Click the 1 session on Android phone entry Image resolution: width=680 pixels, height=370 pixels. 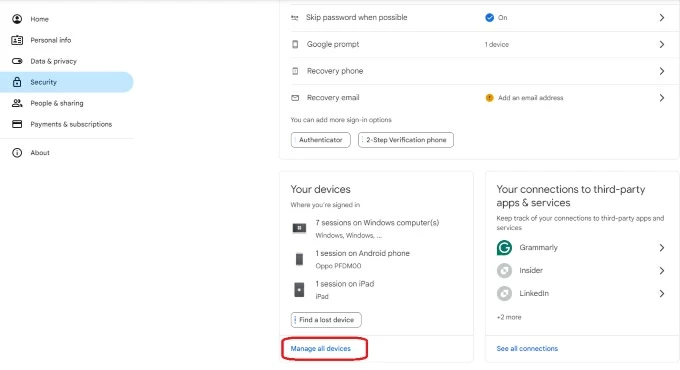(363, 259)
